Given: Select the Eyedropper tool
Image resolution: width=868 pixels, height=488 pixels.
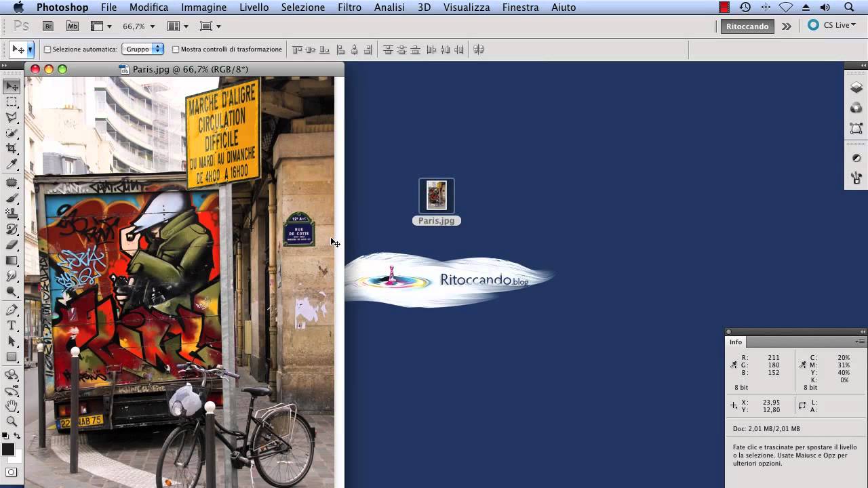Looking at the screenshot, I should [x=12, y=165].
